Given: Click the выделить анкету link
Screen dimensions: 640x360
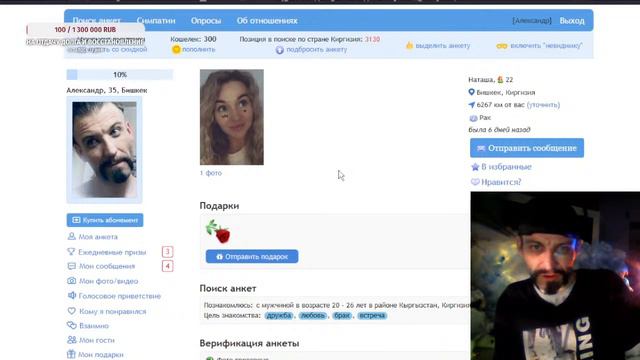Looking at the screenshot, I should coord(442,46).
